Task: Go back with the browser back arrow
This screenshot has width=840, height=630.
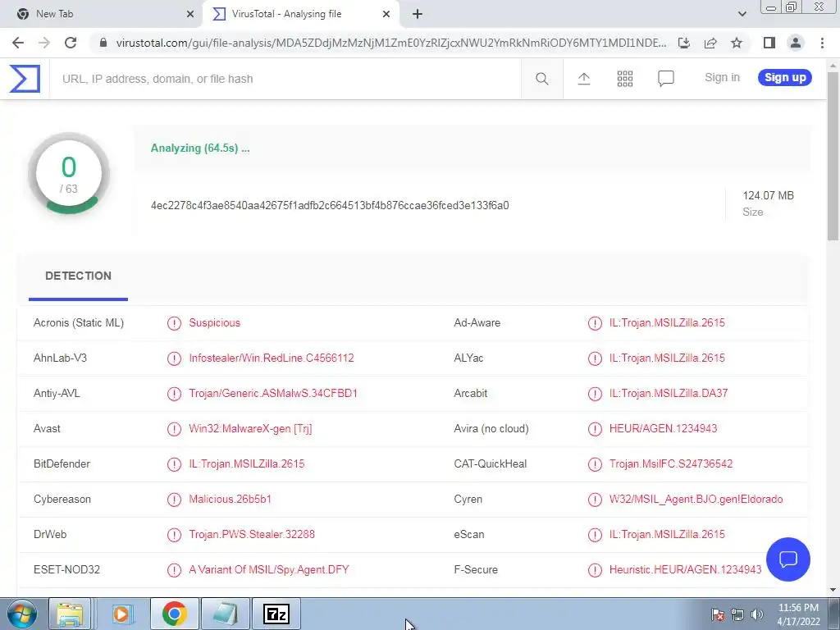Action: pyautogui.click(x=18, y=43)
